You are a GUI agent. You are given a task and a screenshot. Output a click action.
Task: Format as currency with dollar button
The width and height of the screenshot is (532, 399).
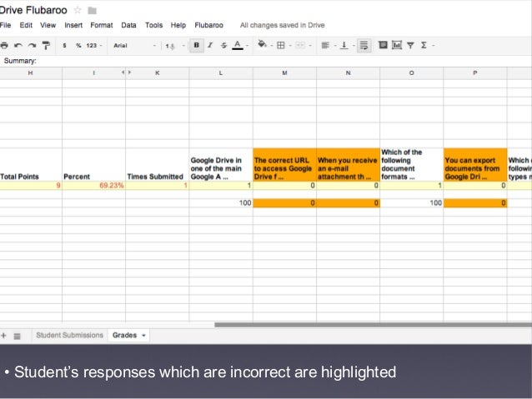(64, 45)
